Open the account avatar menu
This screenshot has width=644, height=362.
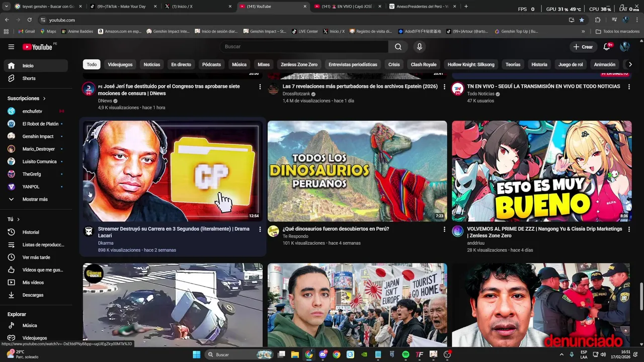(625, 47)
